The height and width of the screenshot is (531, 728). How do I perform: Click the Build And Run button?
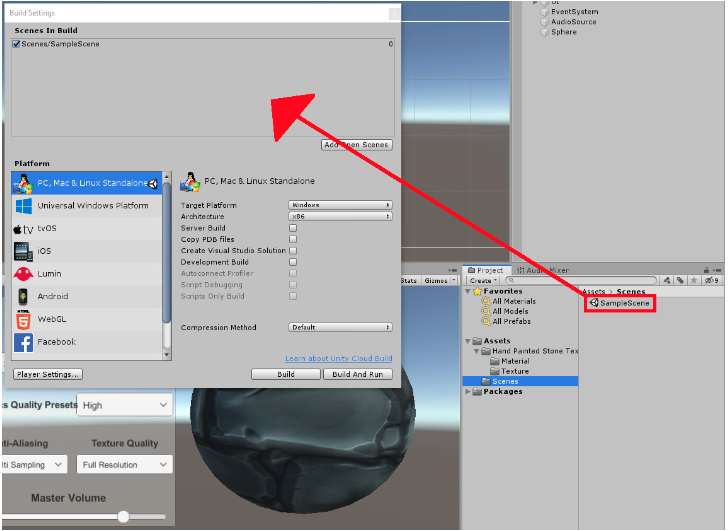(357, 374)
